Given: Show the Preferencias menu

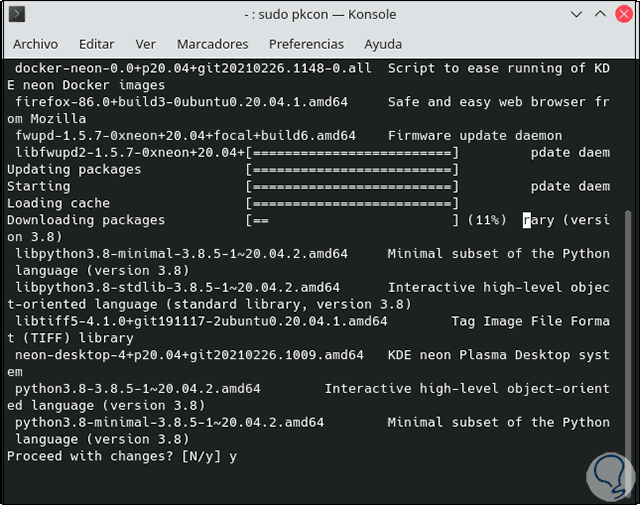Looking at the screenshot, I should coord(306,44).
